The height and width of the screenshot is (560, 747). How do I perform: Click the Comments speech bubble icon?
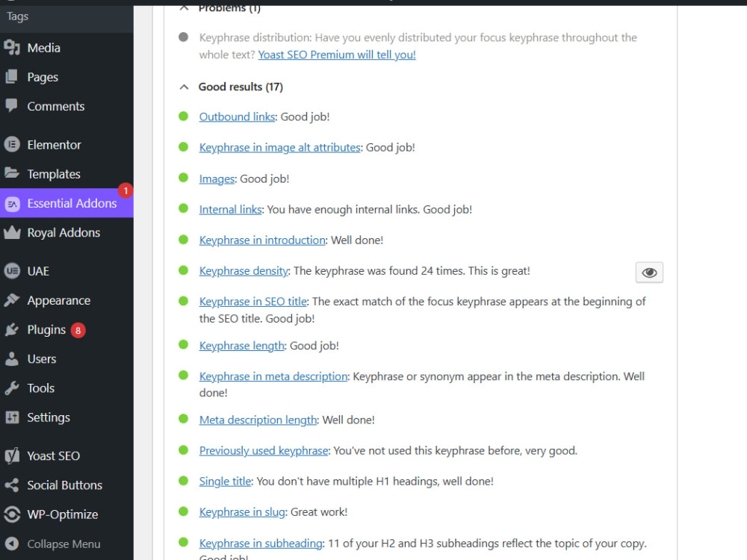12,106
